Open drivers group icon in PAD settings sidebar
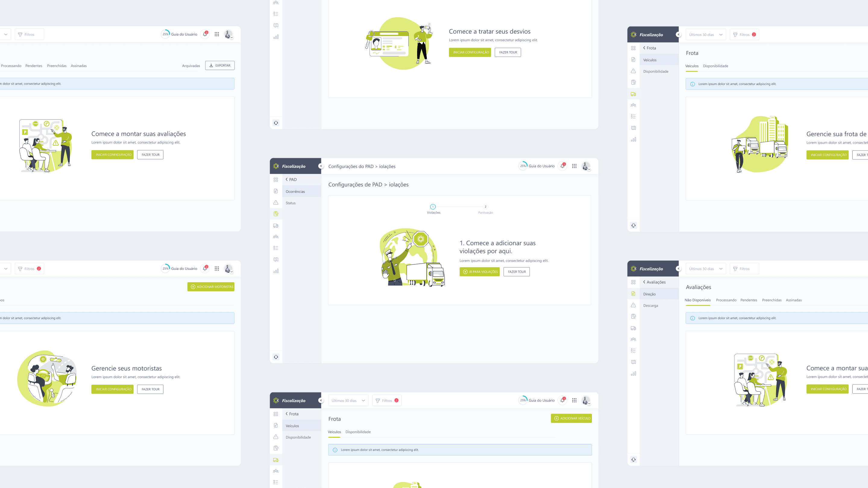Viewport: 868px width, 488px height. (276, 237)
